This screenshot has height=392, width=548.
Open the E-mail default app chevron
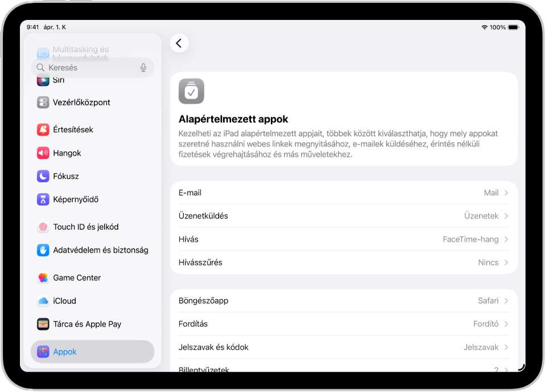(505, 192)
